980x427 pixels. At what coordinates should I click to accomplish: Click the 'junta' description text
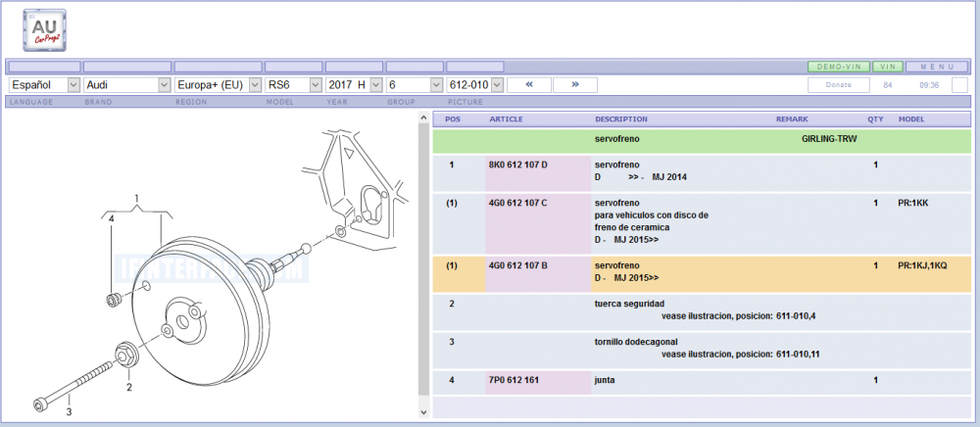[x=605, y=380]
